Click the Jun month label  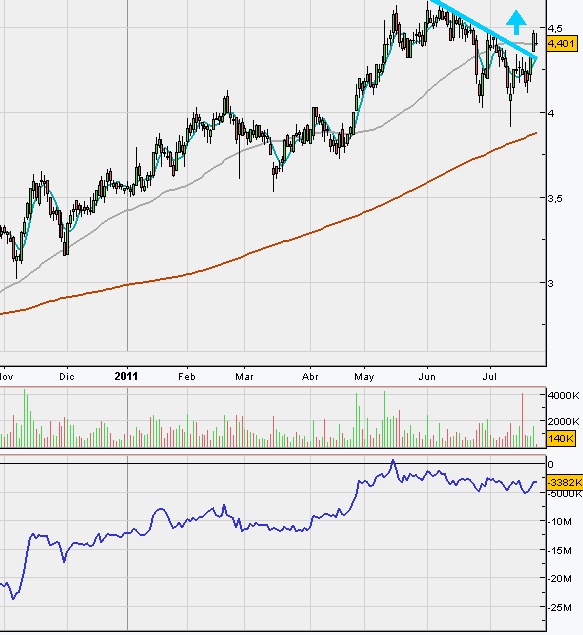pyautogui.click(x=427, y=377)
